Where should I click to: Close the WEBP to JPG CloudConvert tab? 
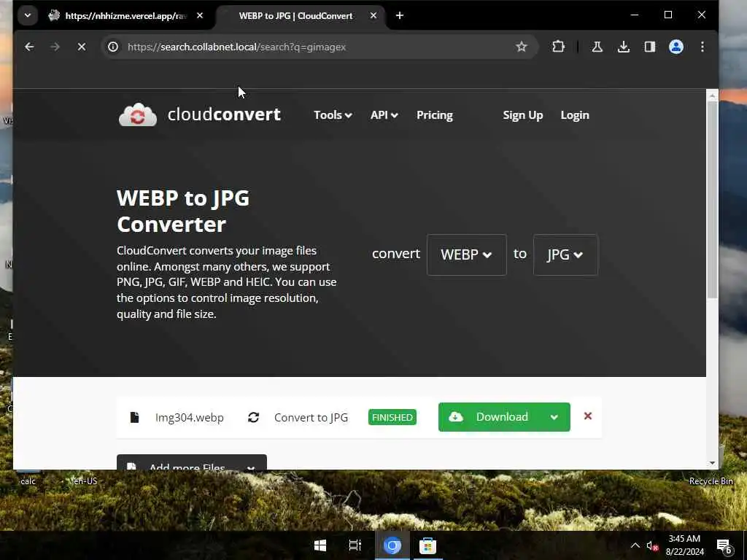click(373, 16)
